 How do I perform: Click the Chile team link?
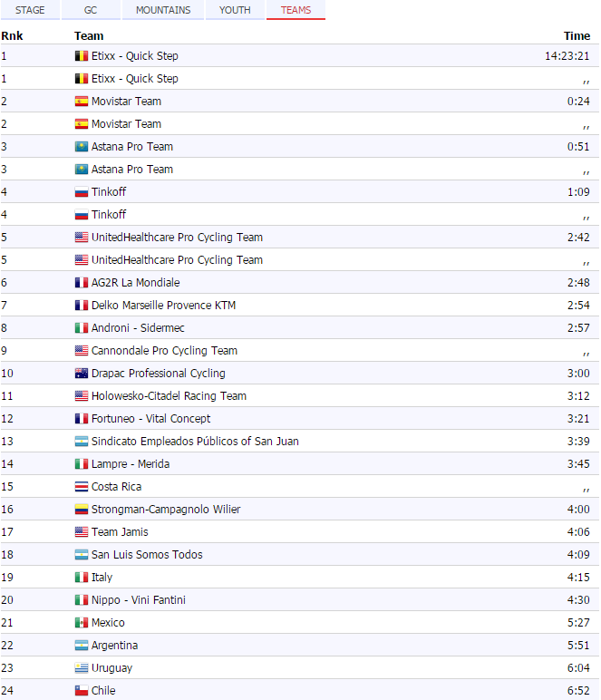point(103,691)
